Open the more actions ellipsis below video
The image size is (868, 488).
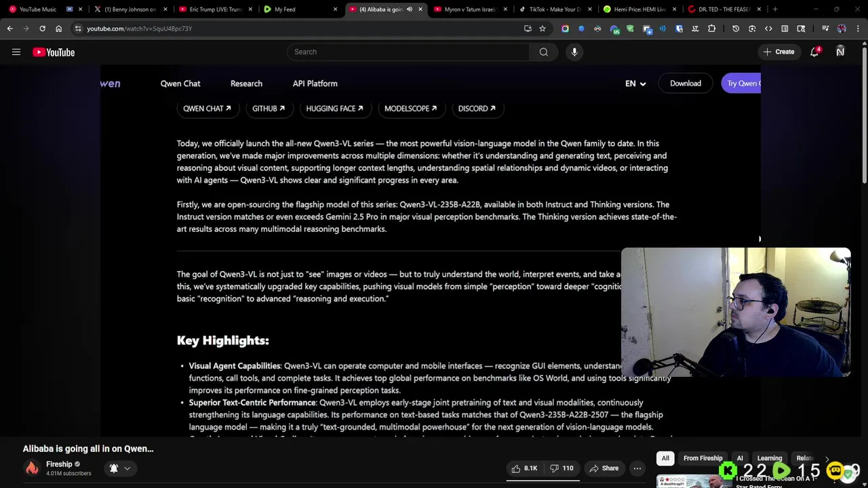pos(637,468)
